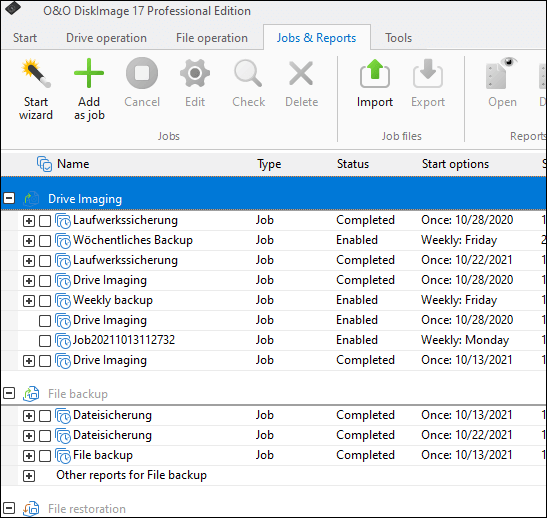Tick checkbox for Wöchentliches Backup
Screen dimensions: 547x518
point(45,241)
